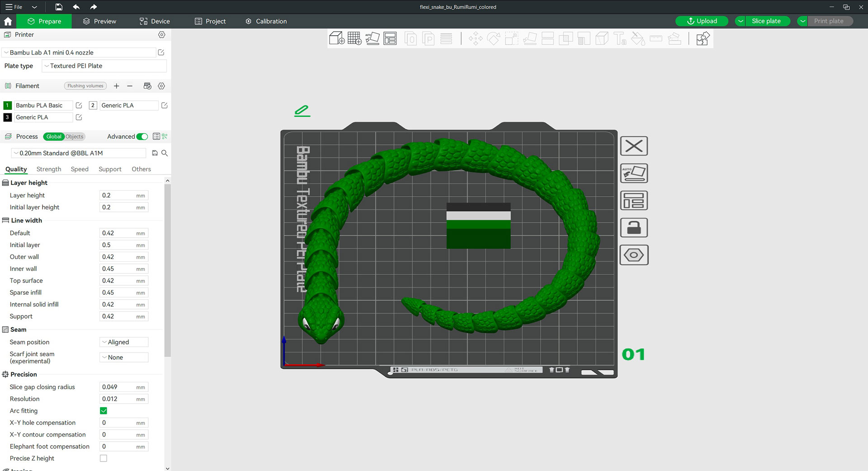Open the Support settings tab
Viewport: 868px width, 471px height.
110,169
